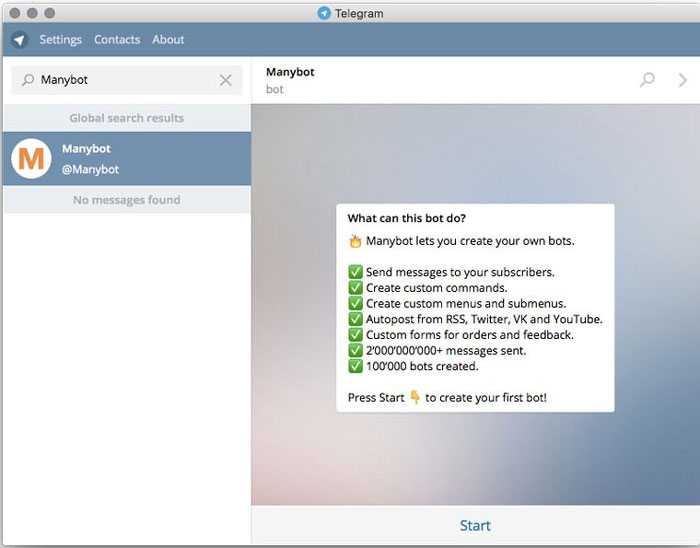
Task: Click the 'Global search results' label
Action: (127, 118)
